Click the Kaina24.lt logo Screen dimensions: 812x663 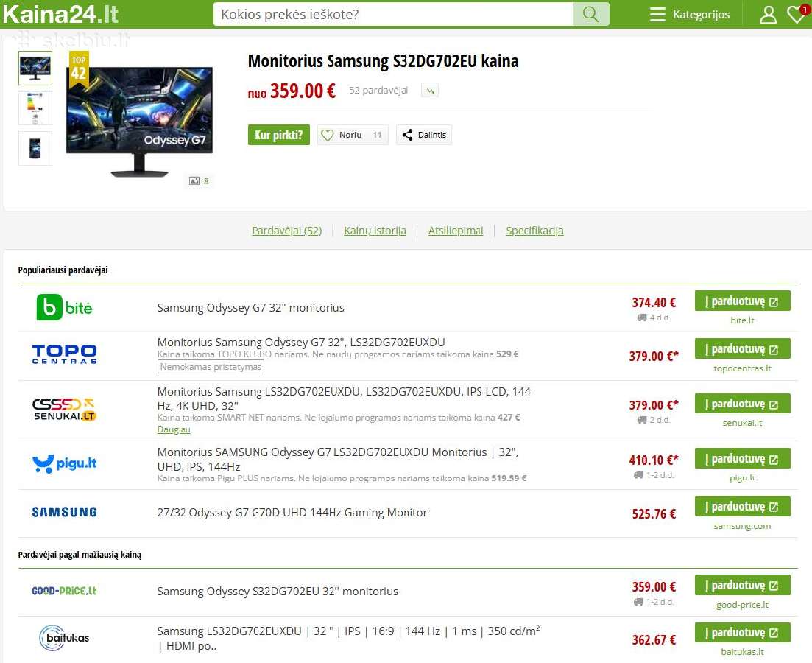[60, 14]
